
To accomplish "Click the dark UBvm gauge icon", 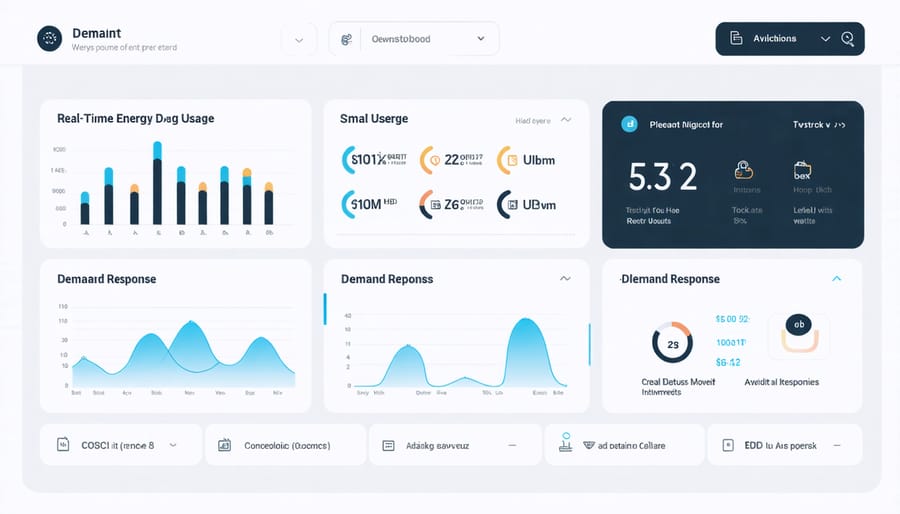I will (506, 205).
